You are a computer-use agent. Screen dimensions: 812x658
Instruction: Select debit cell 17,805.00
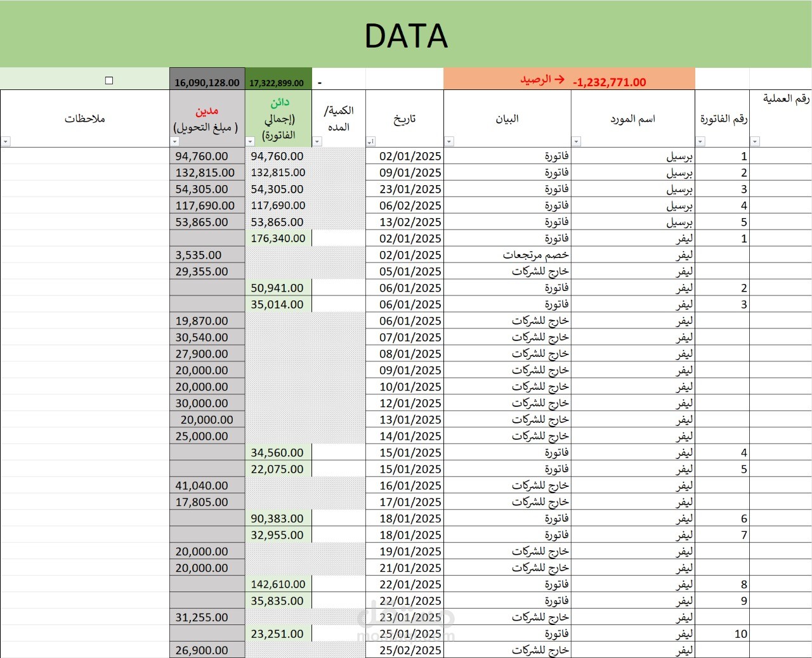(x=207, y=502)
